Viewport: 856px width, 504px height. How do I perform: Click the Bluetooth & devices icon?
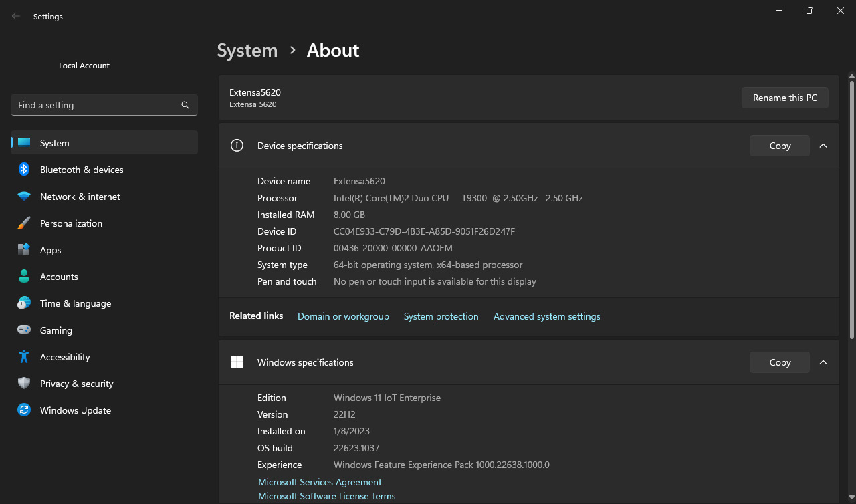tap(24, 169)
